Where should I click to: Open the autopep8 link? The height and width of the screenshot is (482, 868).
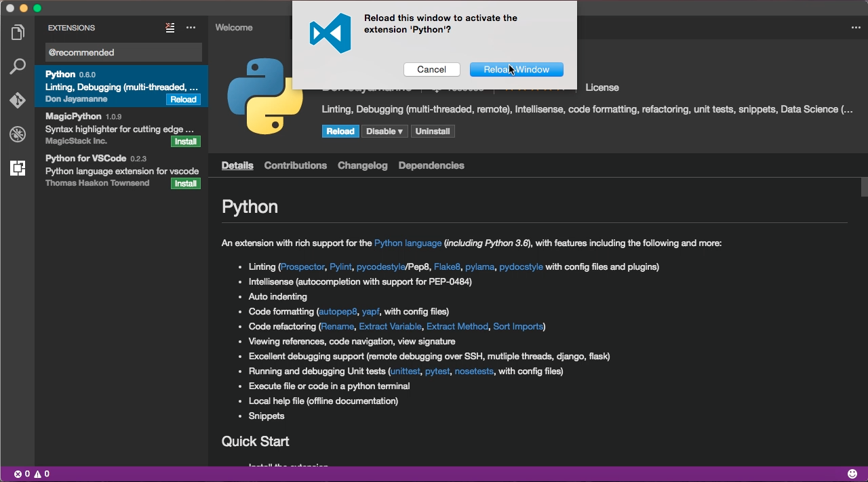click(338, 312)
